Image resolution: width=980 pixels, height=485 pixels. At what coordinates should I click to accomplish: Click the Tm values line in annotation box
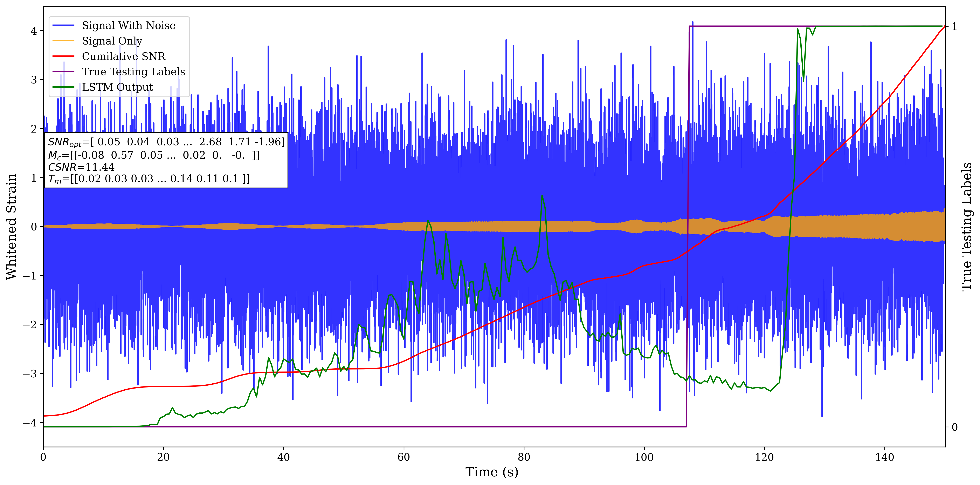point(149,179)
